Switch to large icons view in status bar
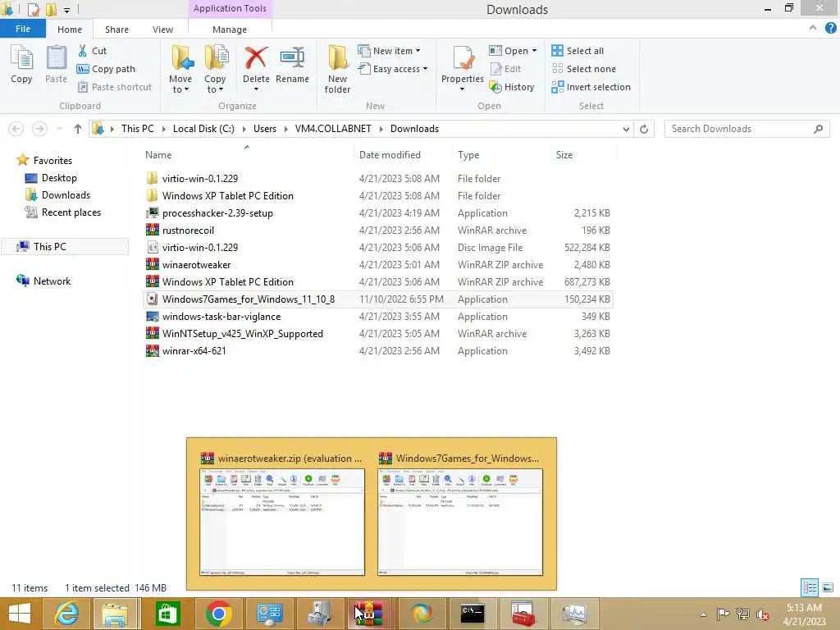 827,588
